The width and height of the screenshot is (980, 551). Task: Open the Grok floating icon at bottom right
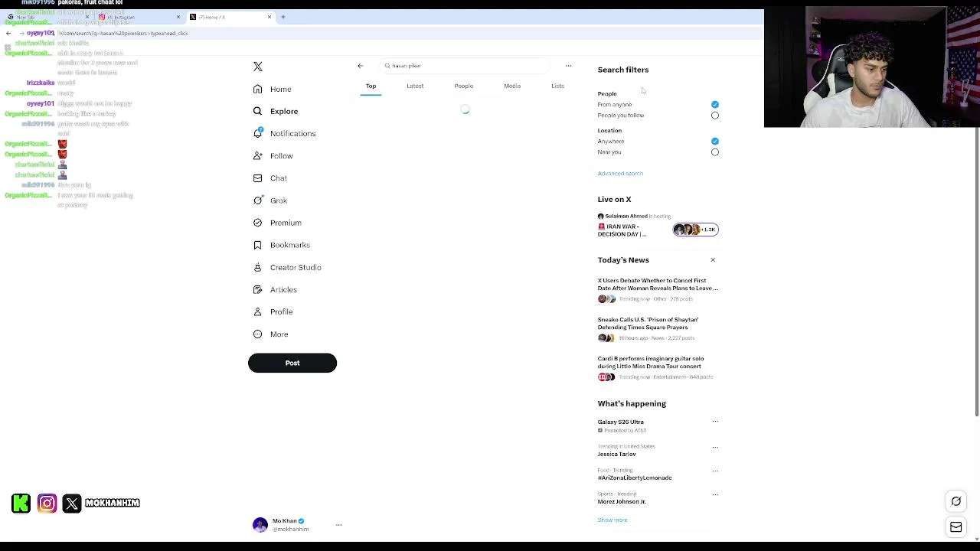pyautogui.click(x=956, y=501)
